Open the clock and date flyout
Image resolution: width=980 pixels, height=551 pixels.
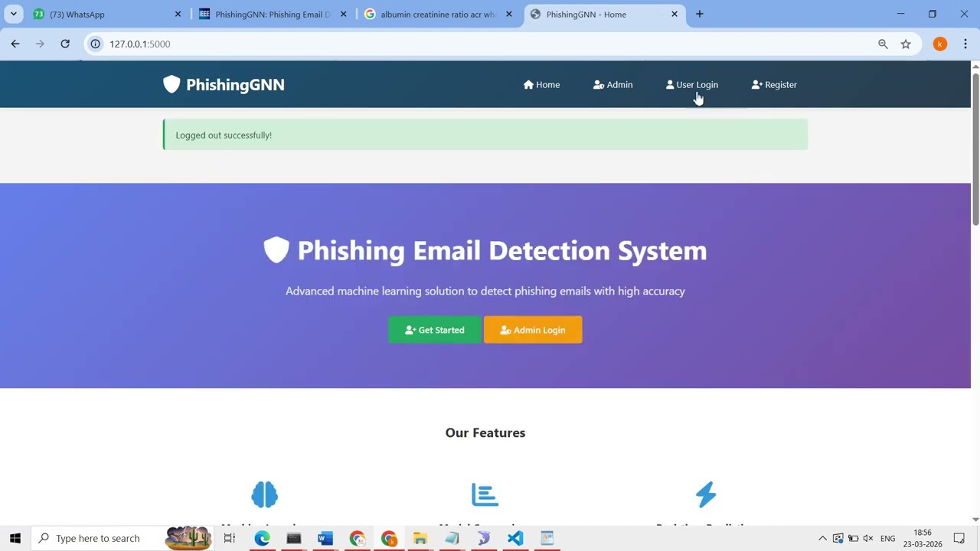923,538
